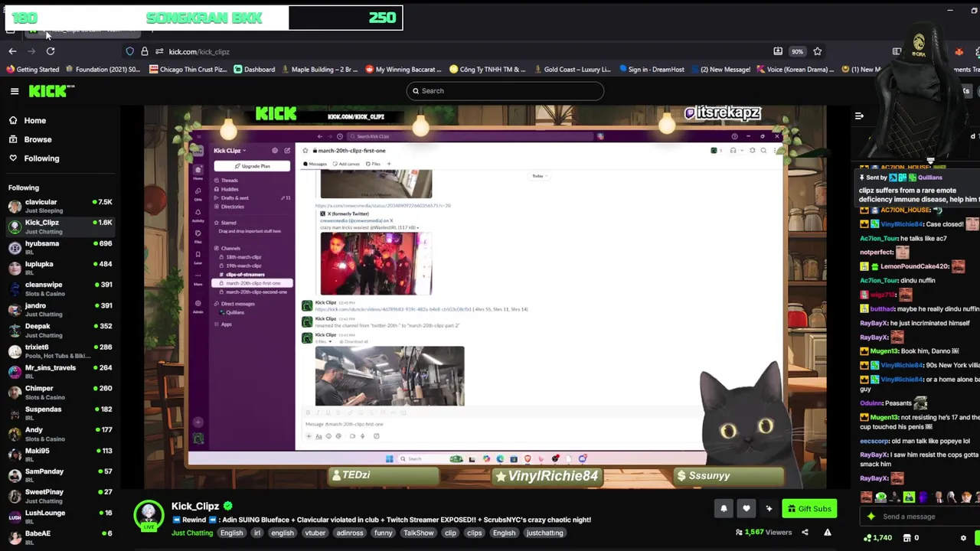Screen dimensions: 980x551
Task: Click LemonPoundCake420 username in chat
Action: pos(914,266)
